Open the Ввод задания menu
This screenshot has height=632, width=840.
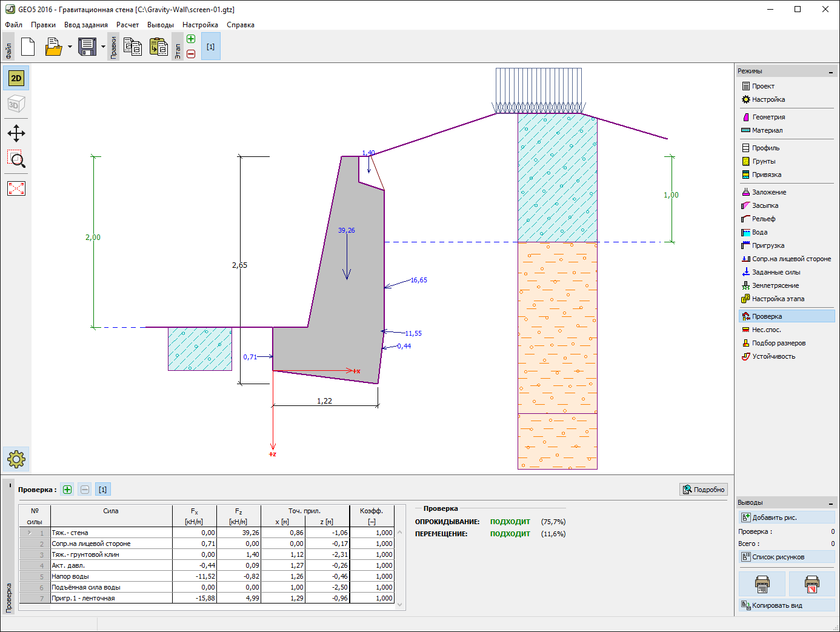click(x=86, y=25)
